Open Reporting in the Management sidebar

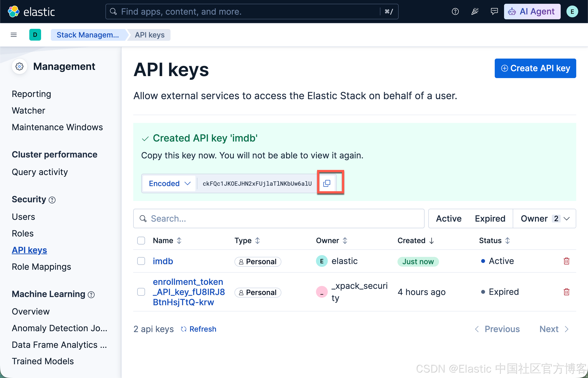point(32,94)
